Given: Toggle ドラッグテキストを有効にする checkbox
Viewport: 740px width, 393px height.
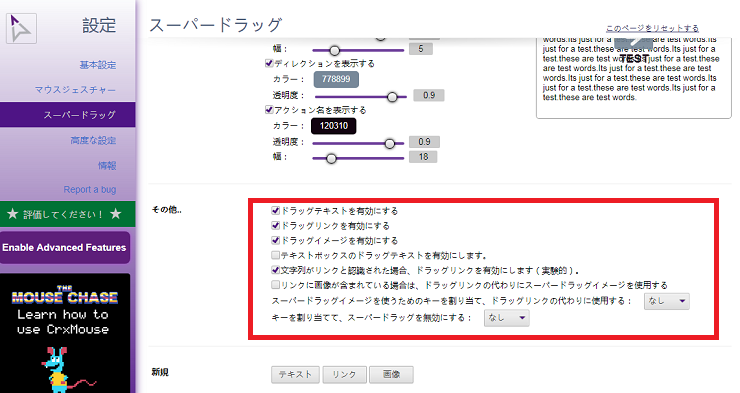Looking at the screenshot, I should (x=276, y=210).
